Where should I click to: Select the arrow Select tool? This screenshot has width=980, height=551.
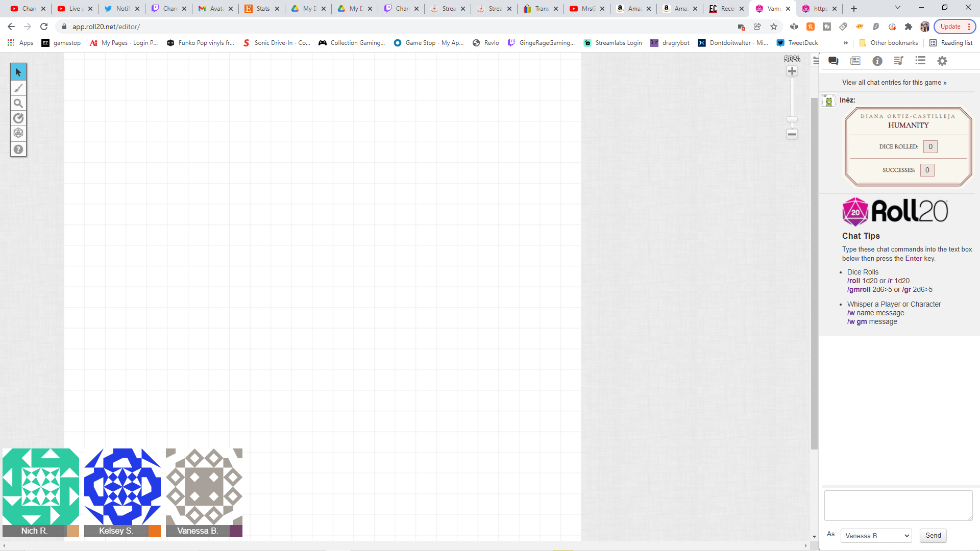click(x=18, y=72)
